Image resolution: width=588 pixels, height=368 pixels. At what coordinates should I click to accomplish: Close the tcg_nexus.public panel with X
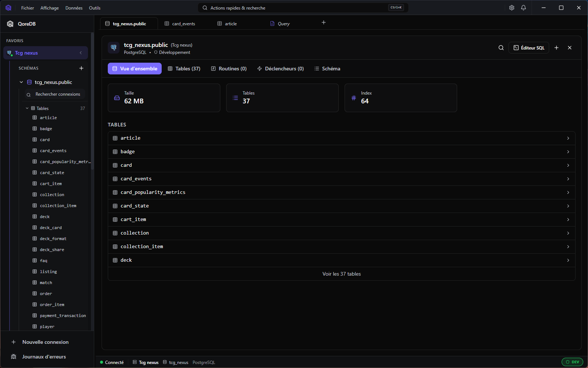tap(570, 48)
